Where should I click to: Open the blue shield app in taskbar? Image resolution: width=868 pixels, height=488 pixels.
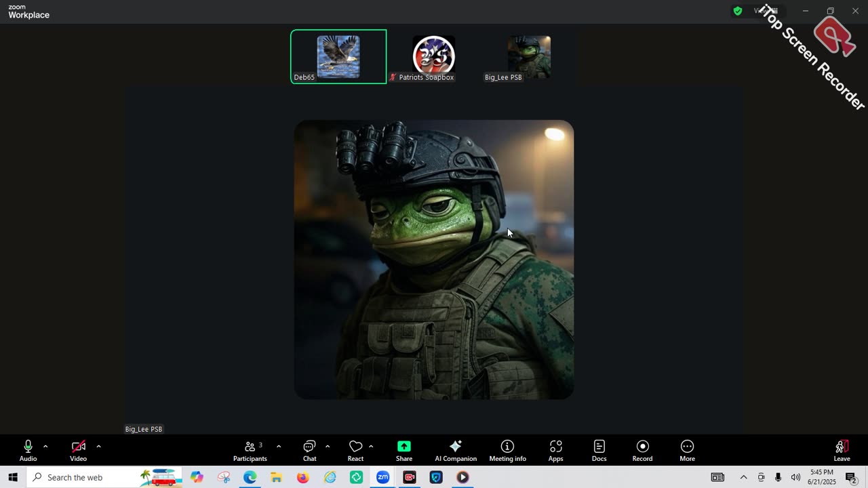pyautogui.click(x=436, y=477)
